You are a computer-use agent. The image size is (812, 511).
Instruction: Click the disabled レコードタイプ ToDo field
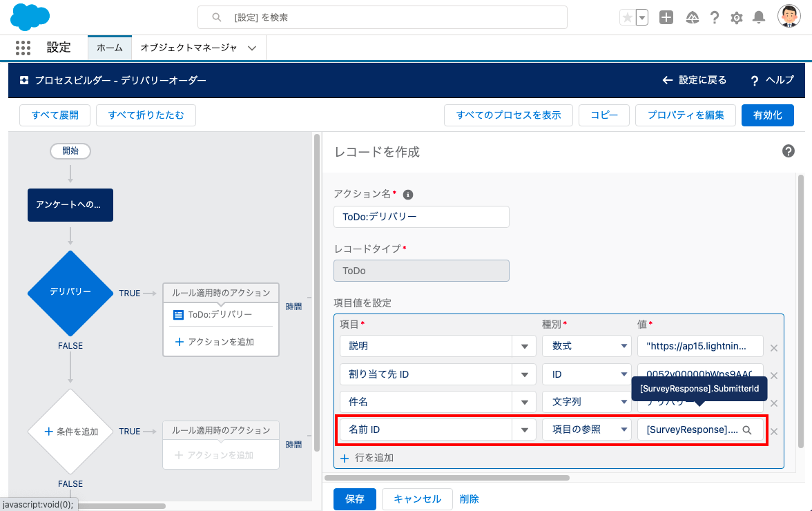pos(421,271)
